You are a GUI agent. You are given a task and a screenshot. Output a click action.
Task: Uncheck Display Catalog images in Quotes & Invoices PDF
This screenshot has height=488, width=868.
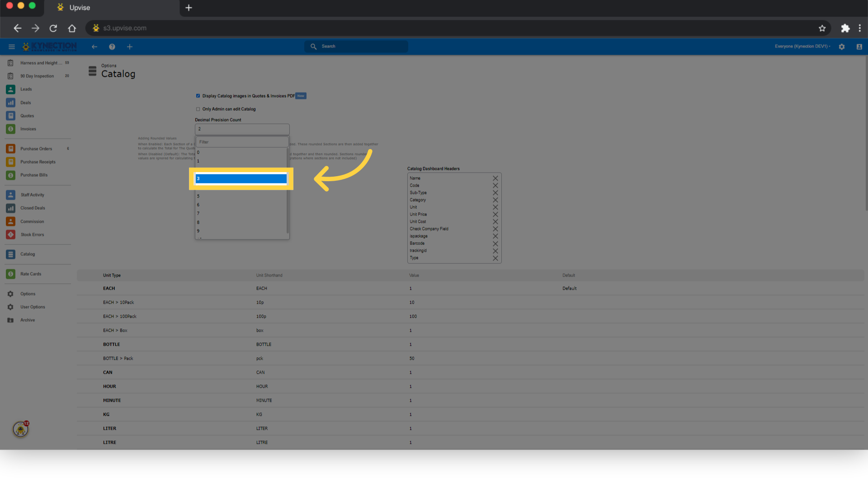(198, 95)
